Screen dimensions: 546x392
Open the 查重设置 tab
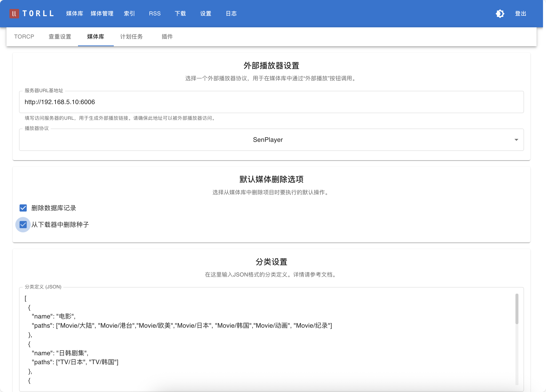pos(60,37)
